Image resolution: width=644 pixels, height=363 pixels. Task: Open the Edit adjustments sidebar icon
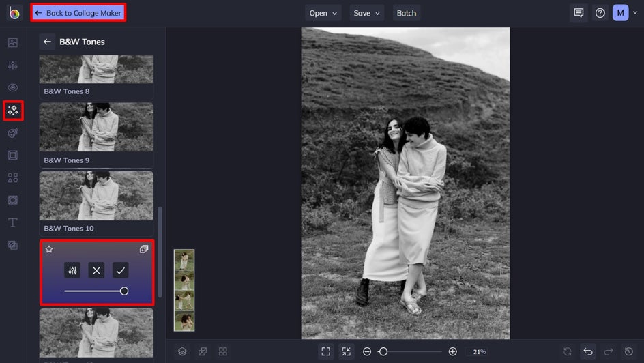coord(13,65)
